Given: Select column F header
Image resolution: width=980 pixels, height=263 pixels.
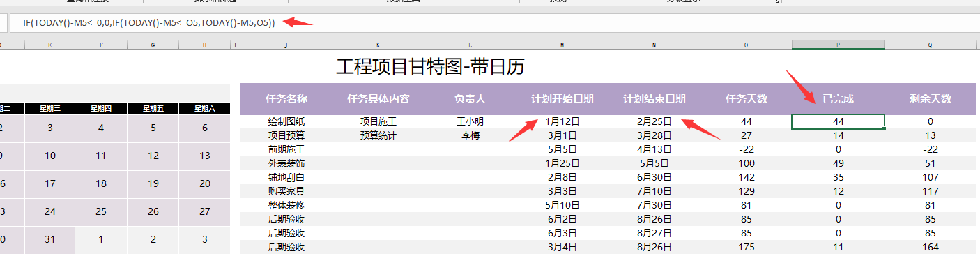Looking at the screenshot, I should click(x=101, y=45).
